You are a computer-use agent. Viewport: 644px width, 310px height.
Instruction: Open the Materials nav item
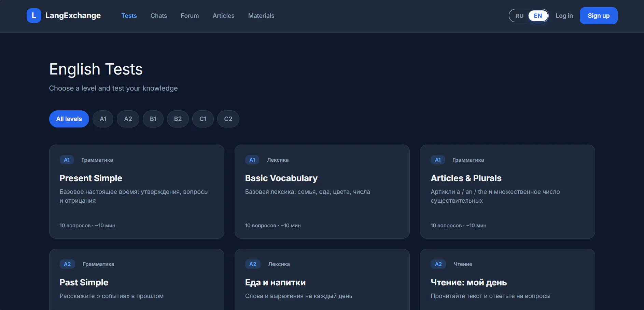coord(261,16)
